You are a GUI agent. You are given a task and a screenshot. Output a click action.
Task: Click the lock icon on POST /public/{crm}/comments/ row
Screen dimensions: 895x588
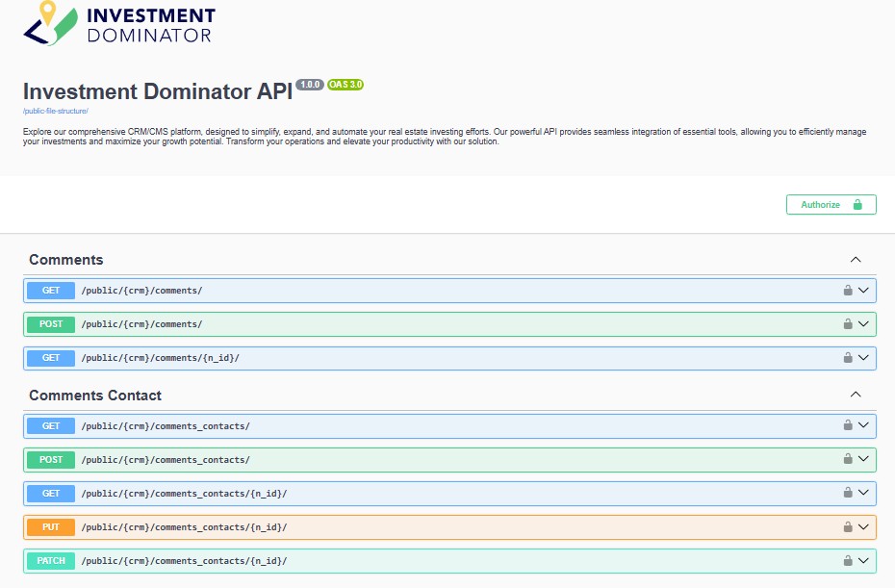click(848, 324)
